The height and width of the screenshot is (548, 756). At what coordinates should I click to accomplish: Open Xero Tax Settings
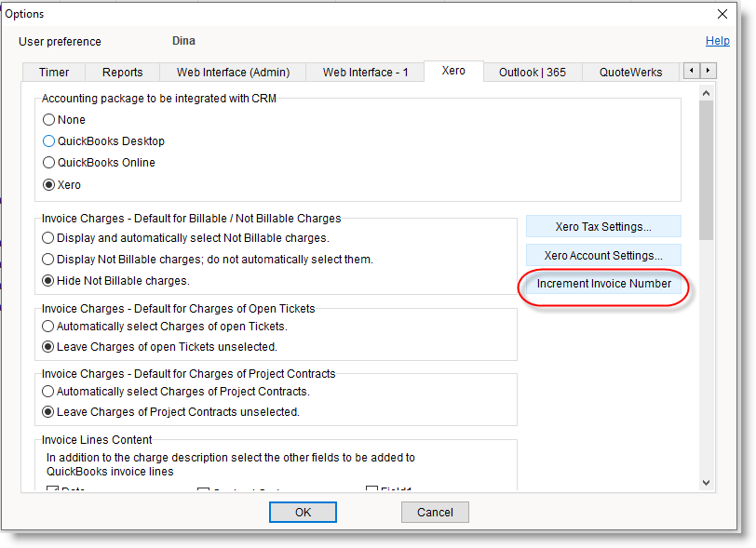click(x=602, y=226)
